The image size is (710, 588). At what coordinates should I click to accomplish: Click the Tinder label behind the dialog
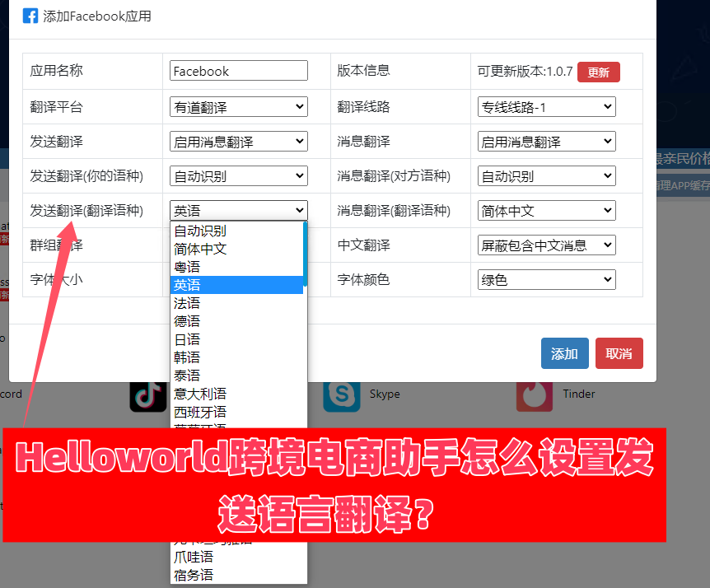tap(579, 394)
